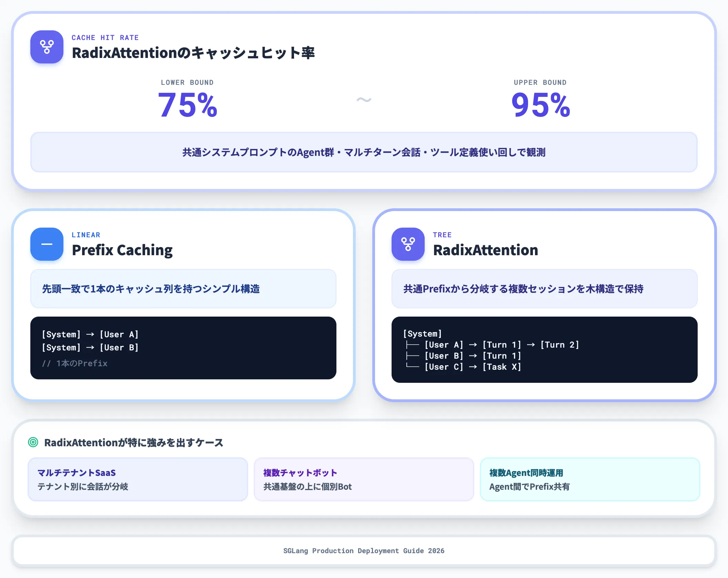
Task: Click the RadixAttention card heading
Action: (485, 250)
